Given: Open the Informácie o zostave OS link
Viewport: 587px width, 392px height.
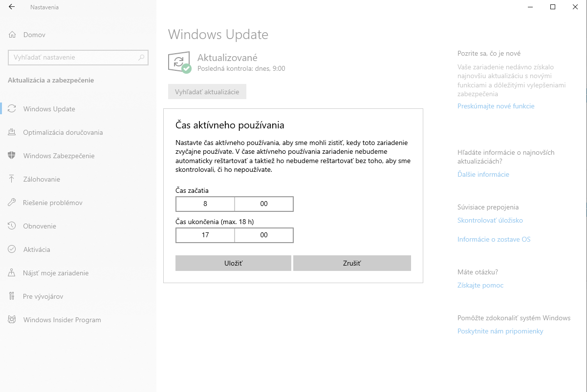Looking at the screenshot, I should click(494, 239).
